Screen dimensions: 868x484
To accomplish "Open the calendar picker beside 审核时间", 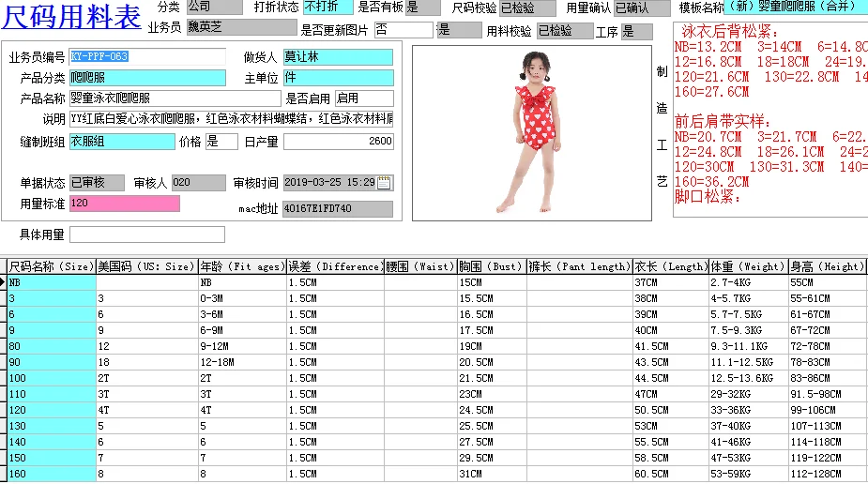I will coord(384,183).
